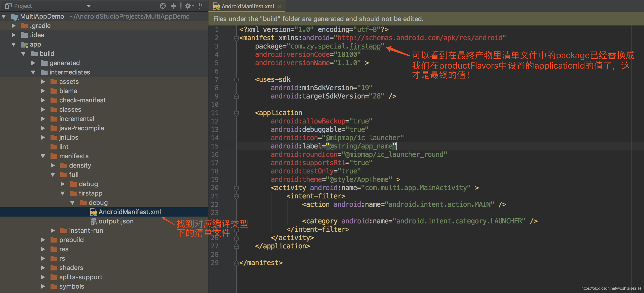Screen dimensions: 644x293
Task: Expand the blame folder
Action: pos(43,91)
